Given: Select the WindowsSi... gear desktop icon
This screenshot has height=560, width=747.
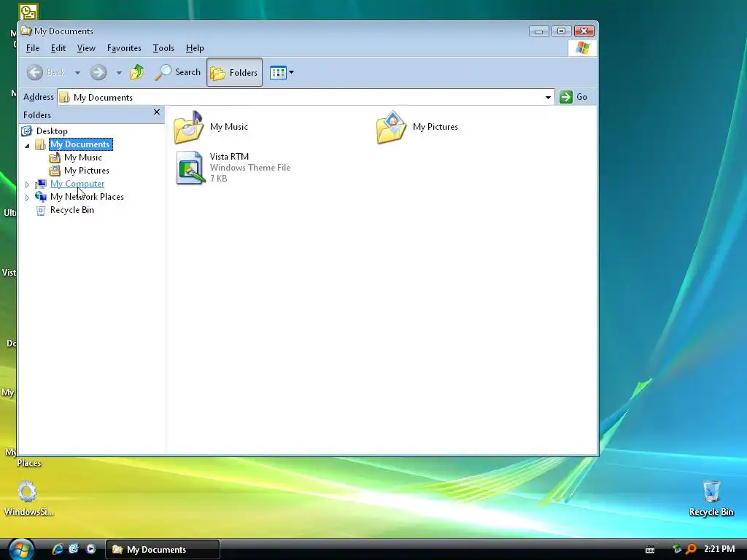Looking at the screenshot, I should pyautogui.click(x=28, y=498).
